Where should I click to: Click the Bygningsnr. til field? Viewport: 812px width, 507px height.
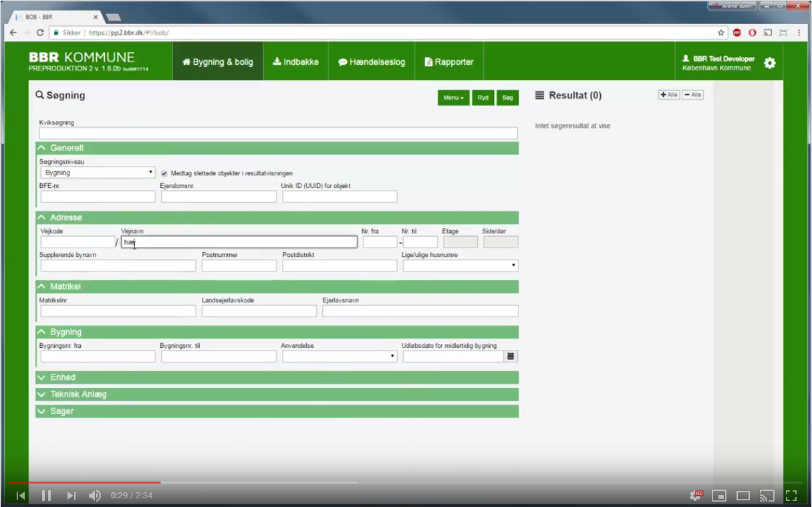coord(219,357)
